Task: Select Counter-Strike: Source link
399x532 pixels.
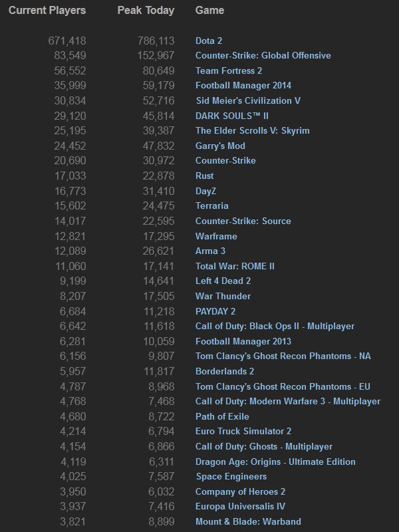Action: point(243,221)
